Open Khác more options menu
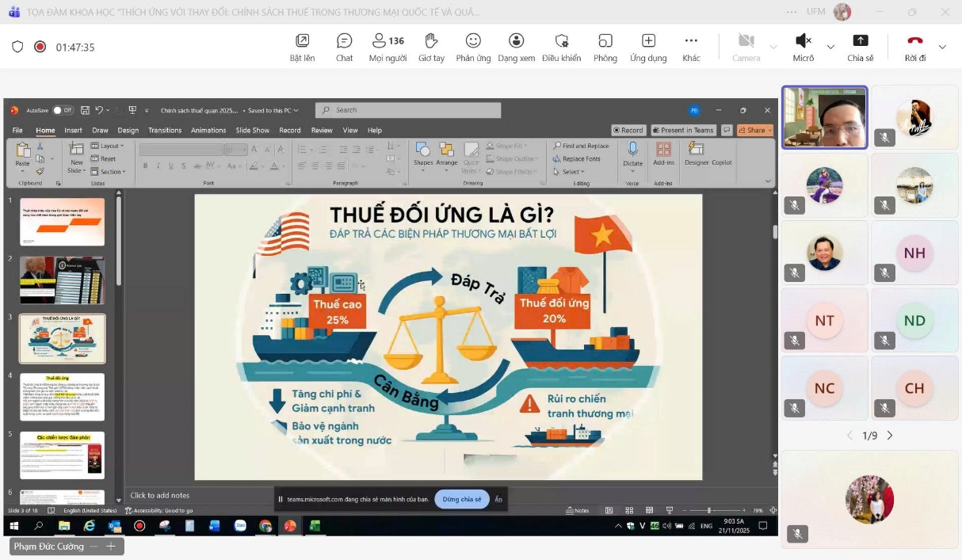962x560 pixels. [x=691, y=47]
